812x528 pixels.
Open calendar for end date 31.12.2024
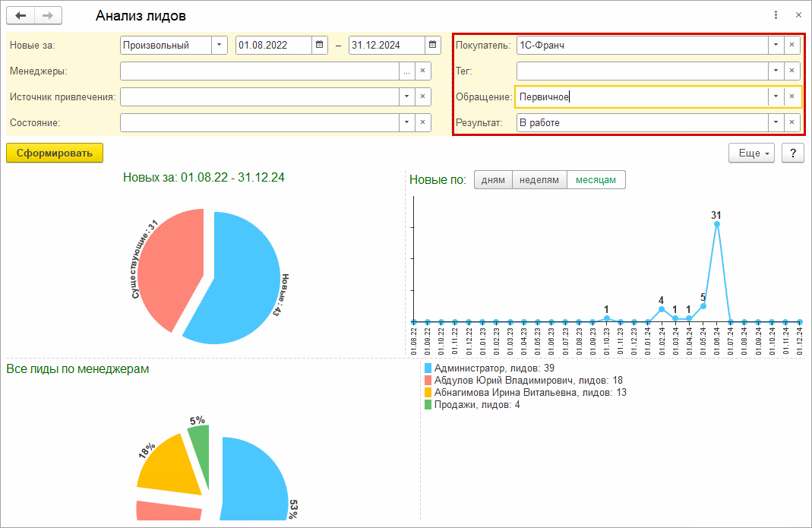(x=433, y=45)
